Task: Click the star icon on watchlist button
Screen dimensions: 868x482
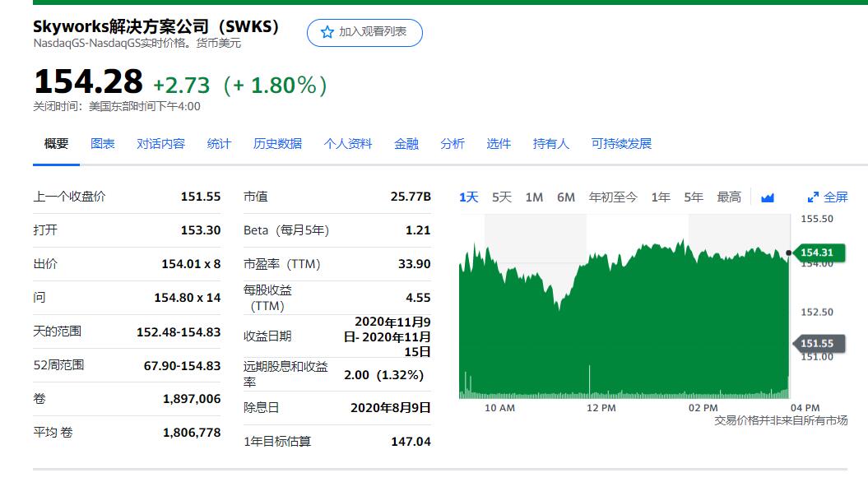Action: click(327, 32)
